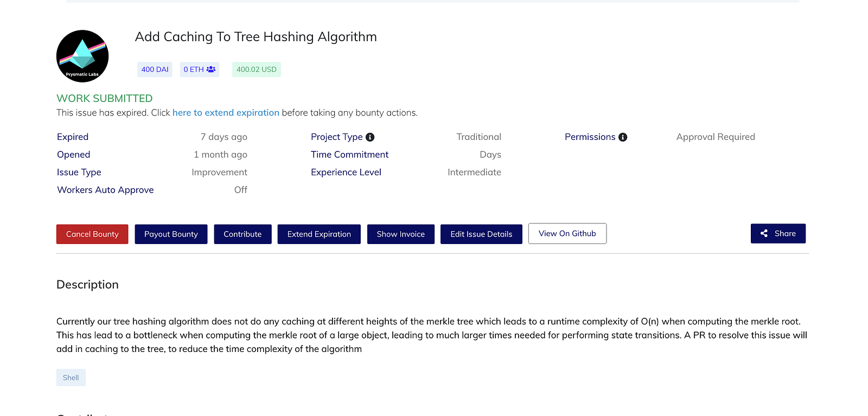
Task: Click the Workers Auto Approve label
Action: [x=105, y=190]
